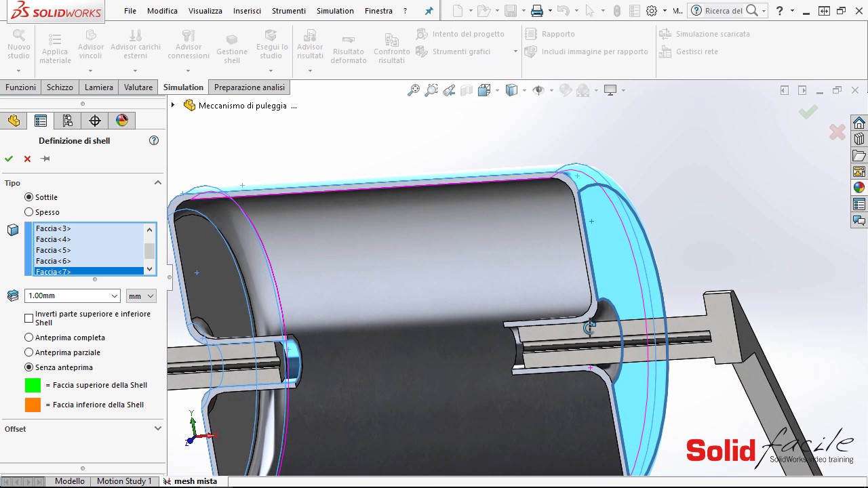Open the hide/show items eye icon

(539, 90)
